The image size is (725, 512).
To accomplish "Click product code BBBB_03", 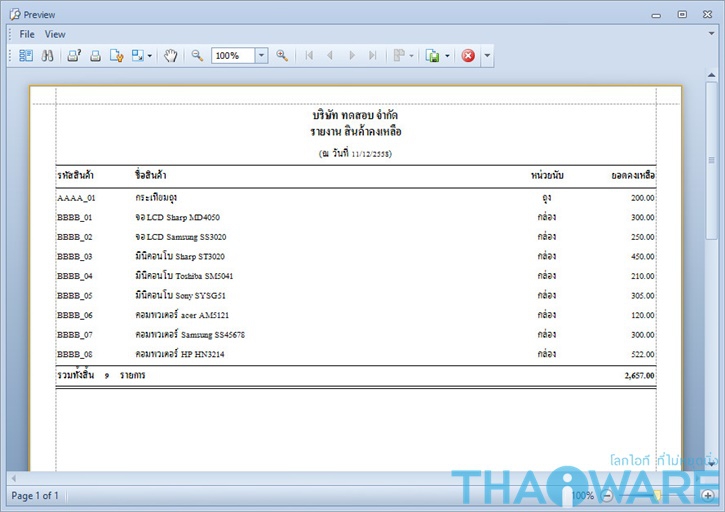I will [75, 256].
